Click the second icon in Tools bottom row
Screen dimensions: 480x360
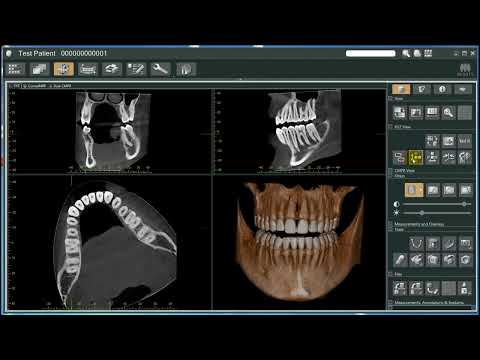416,260
